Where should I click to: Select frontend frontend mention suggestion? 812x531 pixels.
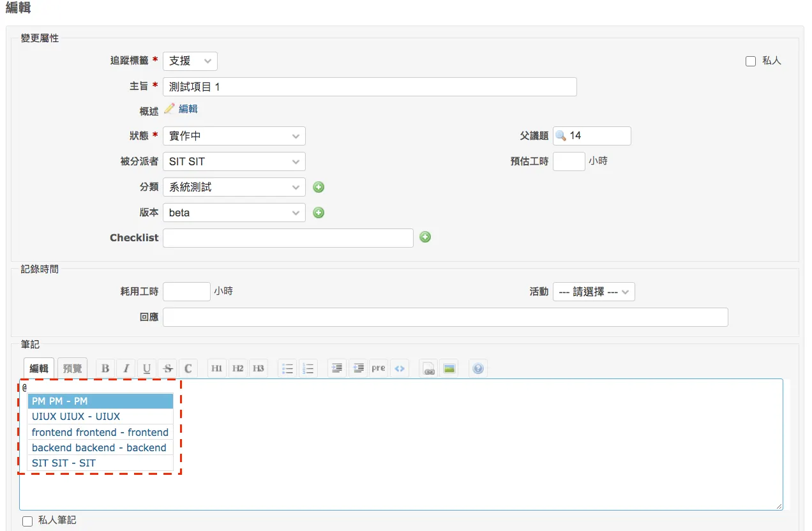(x=100, y=432)
